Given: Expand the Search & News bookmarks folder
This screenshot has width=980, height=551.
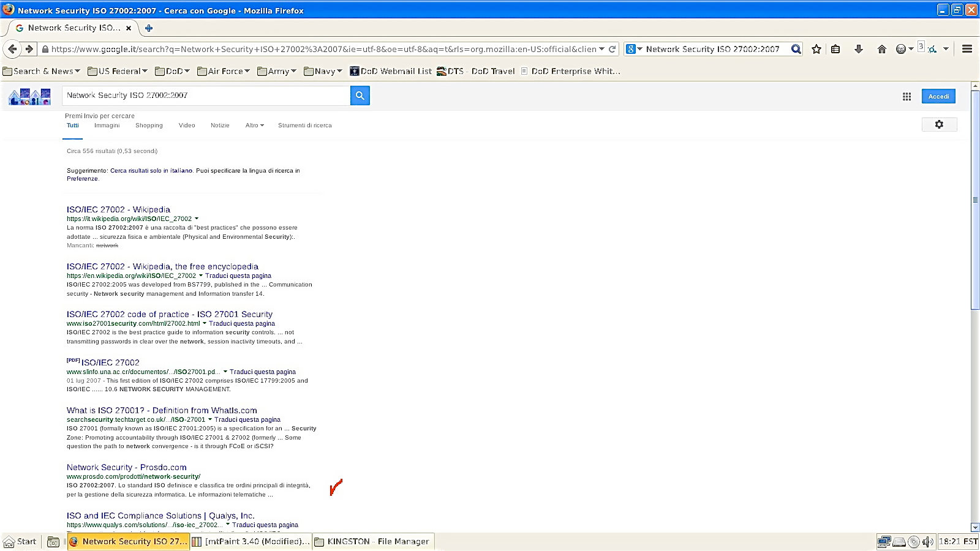Looking at the screenshot, I should (x=42, y=71).
